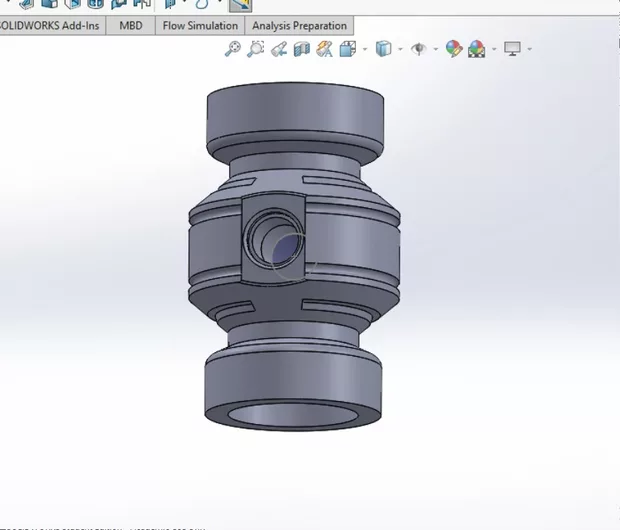
Task: Toggle the Section View tool
Action: coord(302,48)
